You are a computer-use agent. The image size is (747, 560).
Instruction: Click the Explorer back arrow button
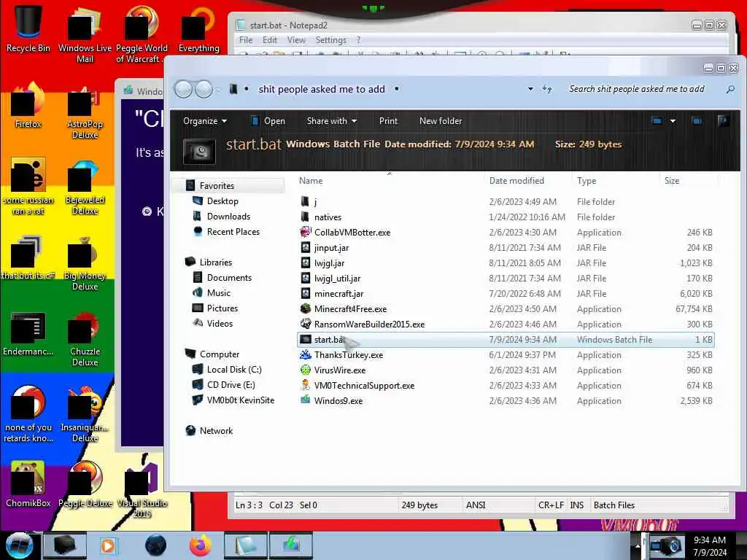[x=183, y=89]
